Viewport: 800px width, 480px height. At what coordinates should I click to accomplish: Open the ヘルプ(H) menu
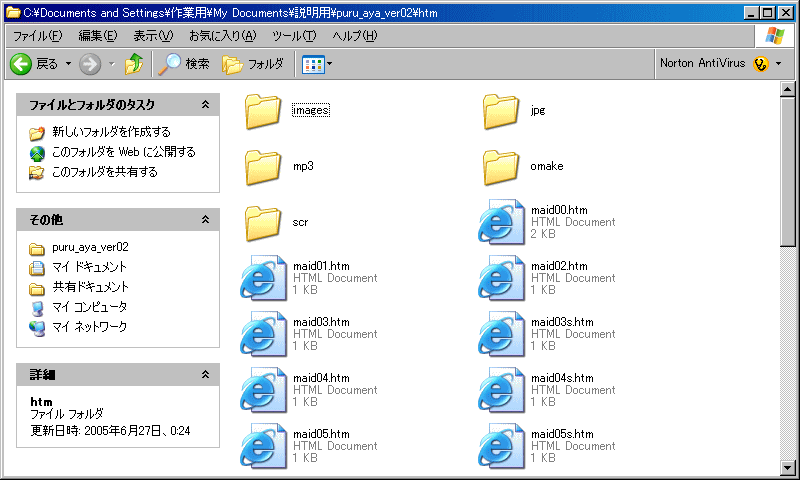355,36
